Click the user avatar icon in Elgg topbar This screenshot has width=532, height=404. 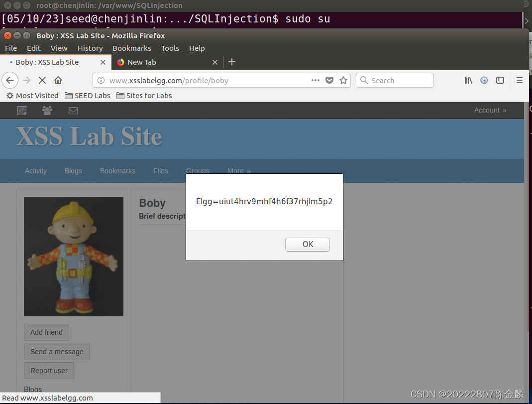point(22,111)
